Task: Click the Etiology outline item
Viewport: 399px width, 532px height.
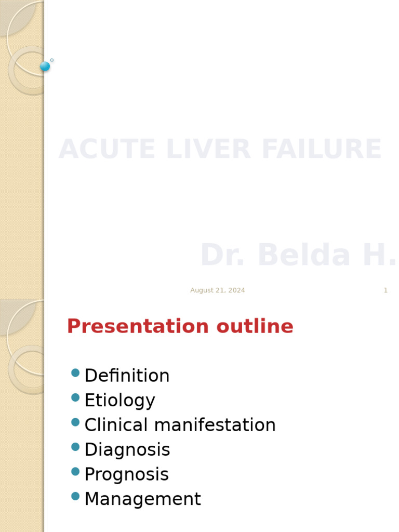Action: pyautogui.click(x=119, y=401)
